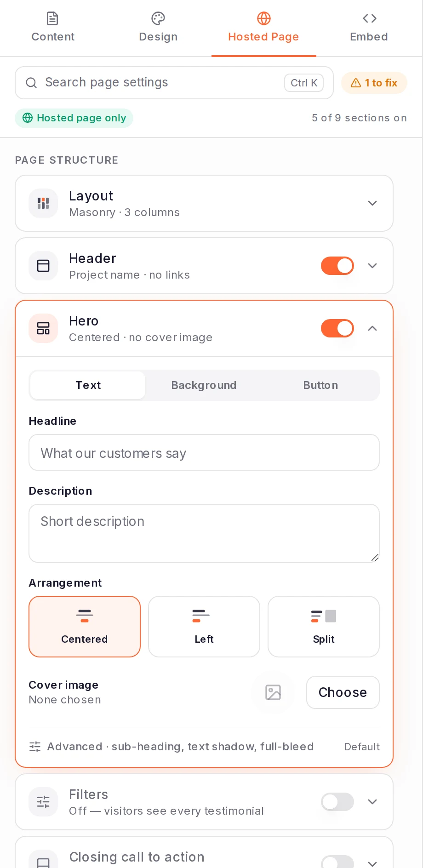Expand the Layout section chevron
Screen dimensions: 423x868
click(372, 203)
